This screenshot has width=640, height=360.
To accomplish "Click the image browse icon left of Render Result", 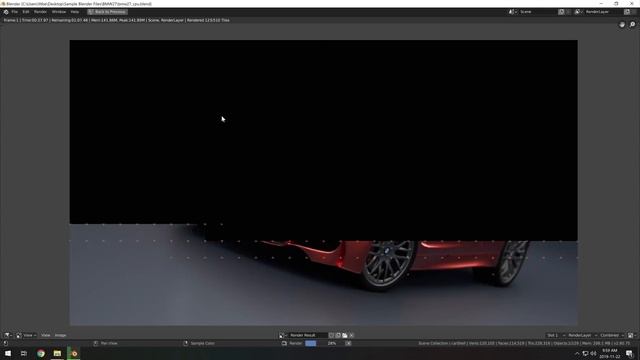I will click(x=282, y=335).
